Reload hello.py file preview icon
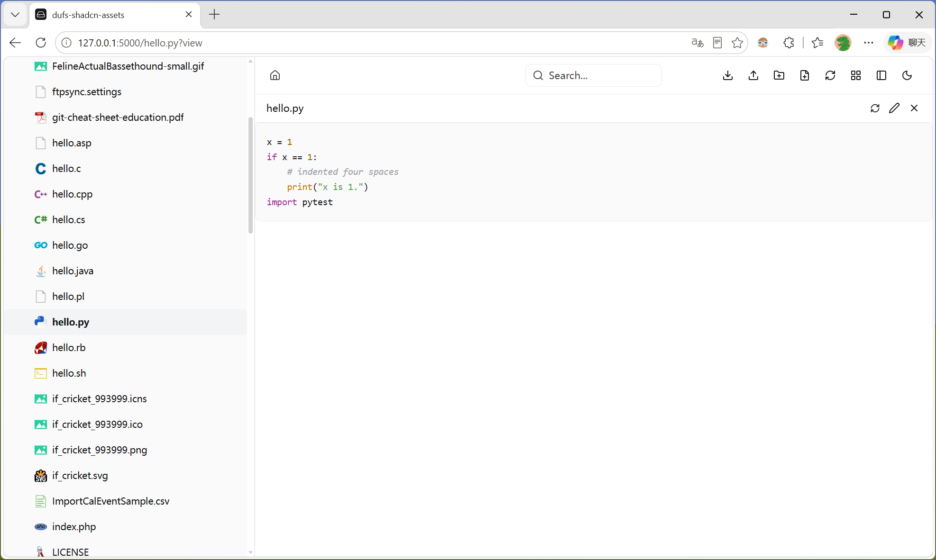 875,108
